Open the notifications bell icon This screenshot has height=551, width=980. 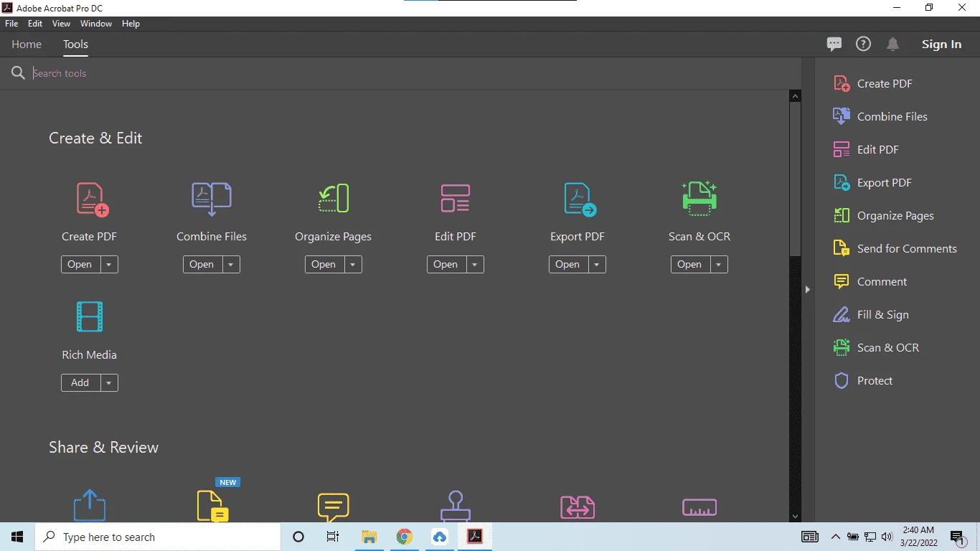892,44
